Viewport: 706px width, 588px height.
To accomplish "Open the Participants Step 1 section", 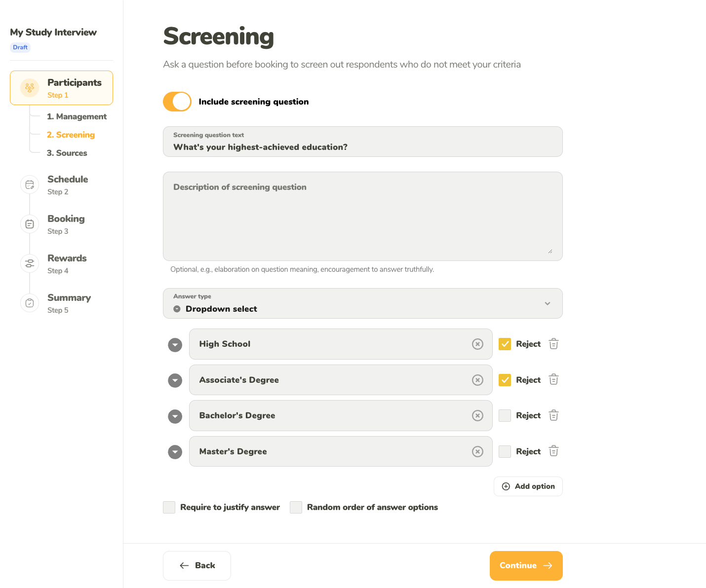I will click(61, 88).
